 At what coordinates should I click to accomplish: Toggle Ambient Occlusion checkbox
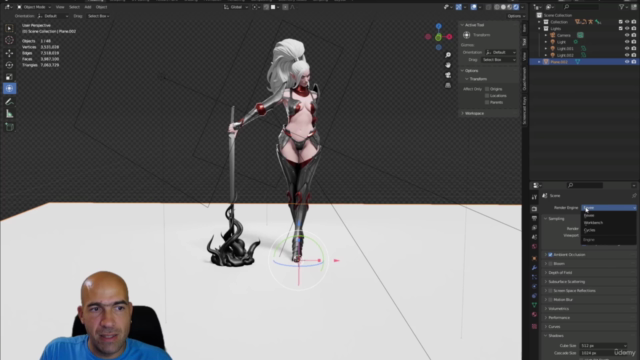click(x=550, y=255)
